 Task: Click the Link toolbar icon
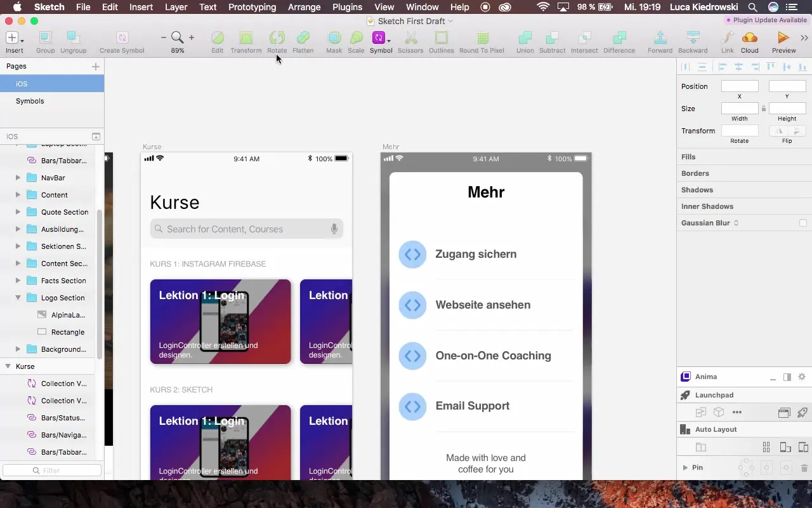pos(728,38)
